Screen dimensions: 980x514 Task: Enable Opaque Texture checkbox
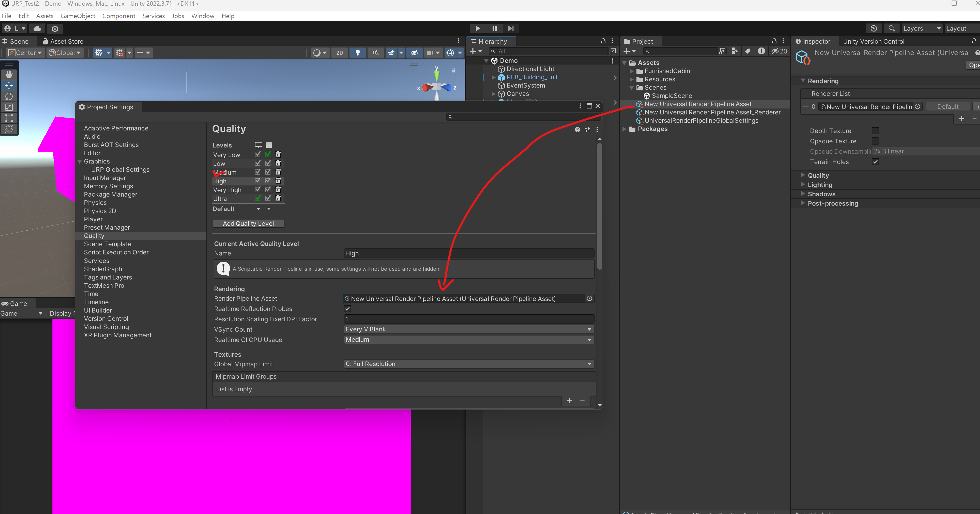pos(875,141)
